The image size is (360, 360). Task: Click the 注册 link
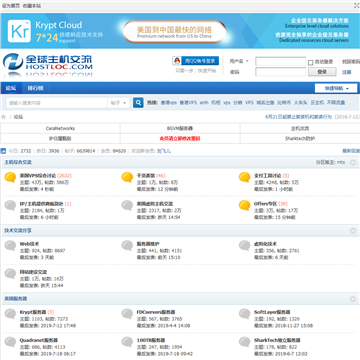pyautogui.click(x=346, y=72)
